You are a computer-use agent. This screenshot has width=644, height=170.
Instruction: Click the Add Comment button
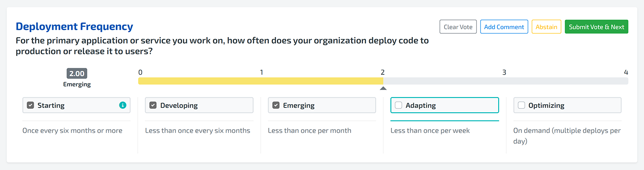tap(504, 27)
